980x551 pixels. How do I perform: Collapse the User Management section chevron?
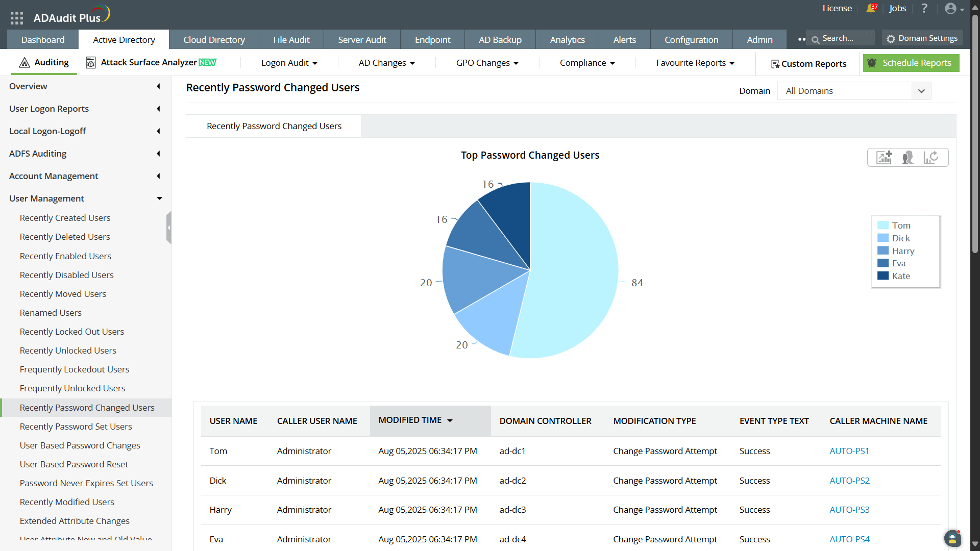159,198
